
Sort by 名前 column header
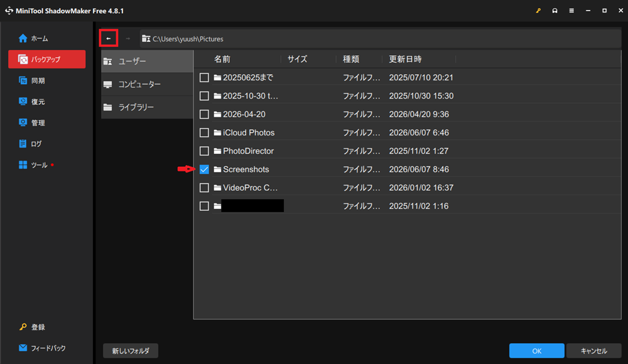tap(222, 59)
